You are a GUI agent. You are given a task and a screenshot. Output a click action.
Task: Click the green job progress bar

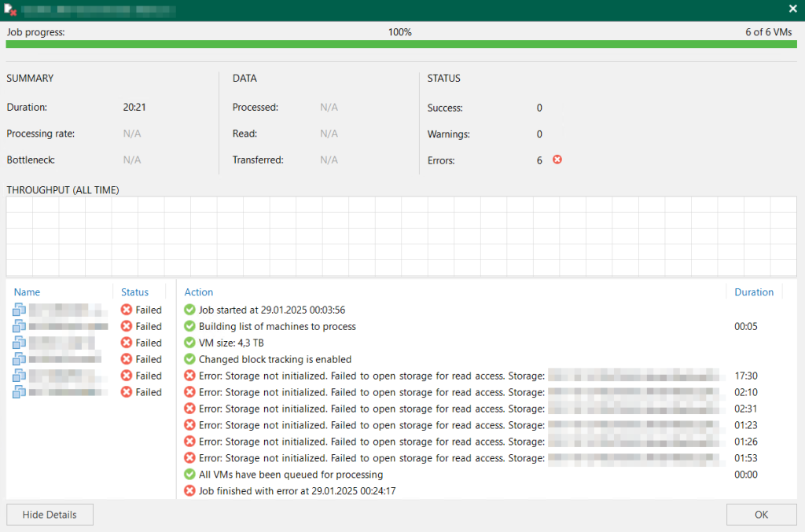401,45
